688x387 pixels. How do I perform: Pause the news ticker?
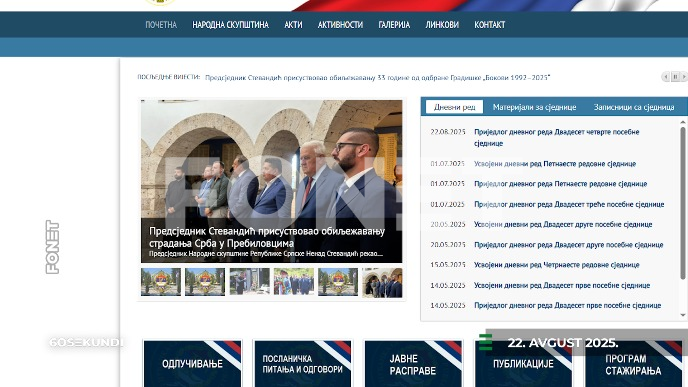tap(675, 77)
